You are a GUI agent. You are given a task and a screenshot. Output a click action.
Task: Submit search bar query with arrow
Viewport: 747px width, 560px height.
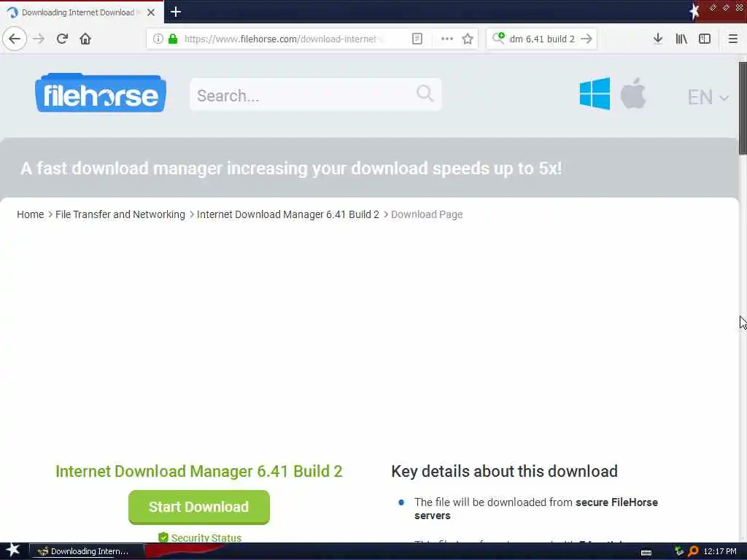coord(587,39)
